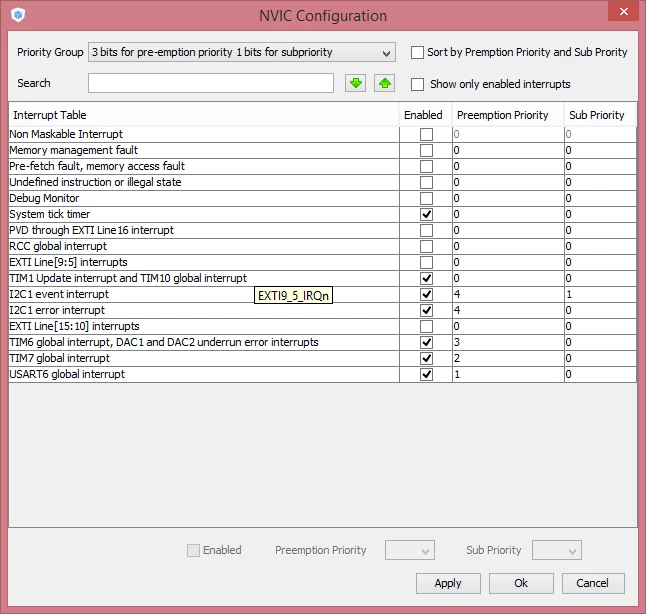Enable the Debug Monitor interrupt checkbox

point(426,198)
